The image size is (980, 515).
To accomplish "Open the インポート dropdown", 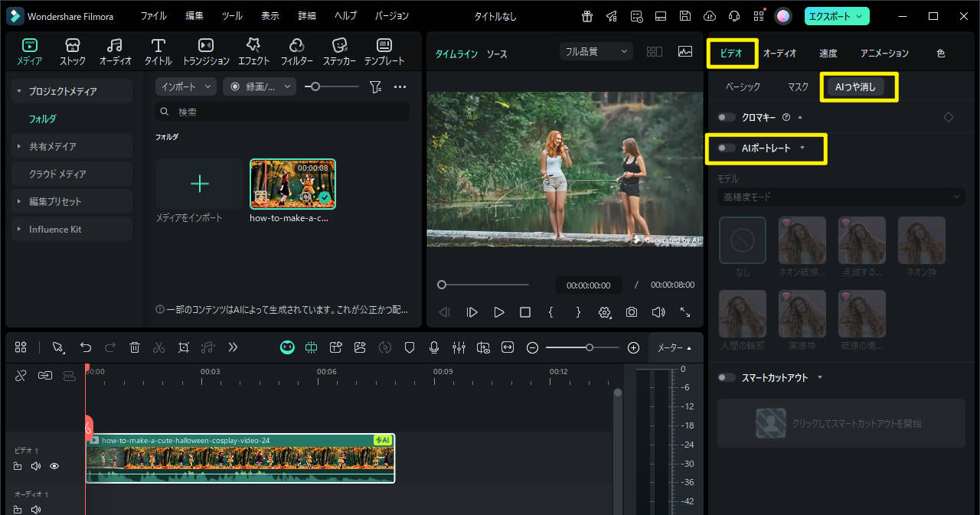I will click(x=186, y=87).
